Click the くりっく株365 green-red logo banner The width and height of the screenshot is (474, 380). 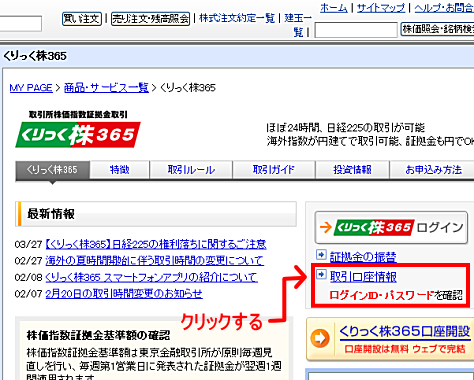click(x=78, y=135)
